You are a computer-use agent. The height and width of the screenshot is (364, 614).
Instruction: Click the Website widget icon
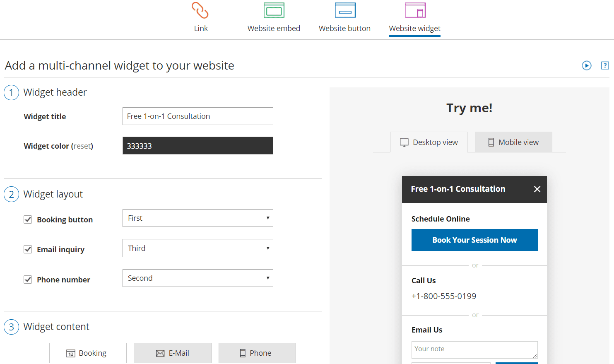point(414,10)
